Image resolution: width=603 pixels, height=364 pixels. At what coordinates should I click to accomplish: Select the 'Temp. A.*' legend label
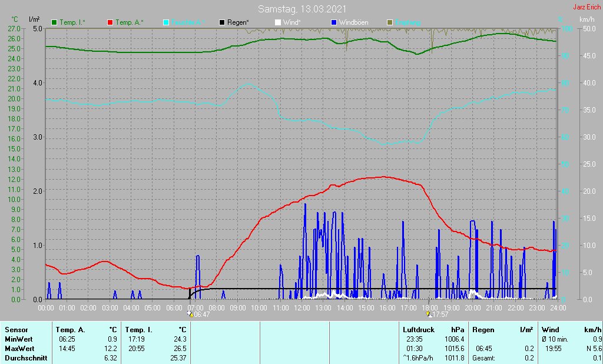click(130, 23)
